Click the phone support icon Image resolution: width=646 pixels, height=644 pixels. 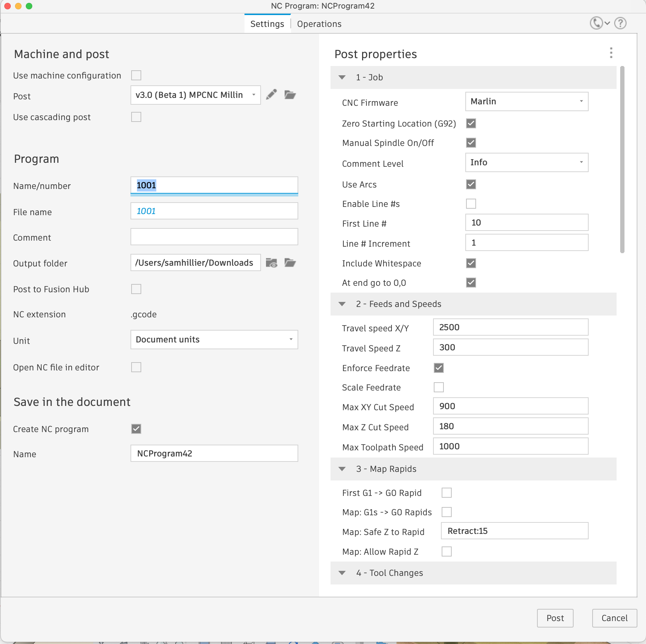[597, 23]
